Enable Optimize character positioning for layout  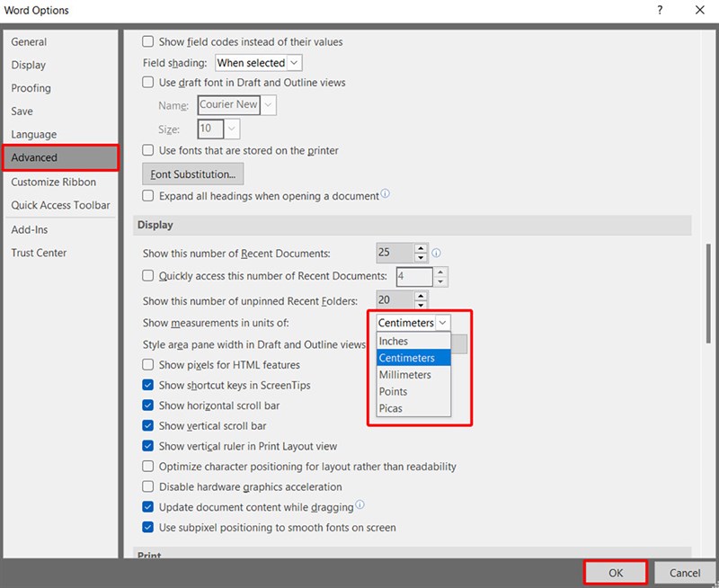[147, 467]
